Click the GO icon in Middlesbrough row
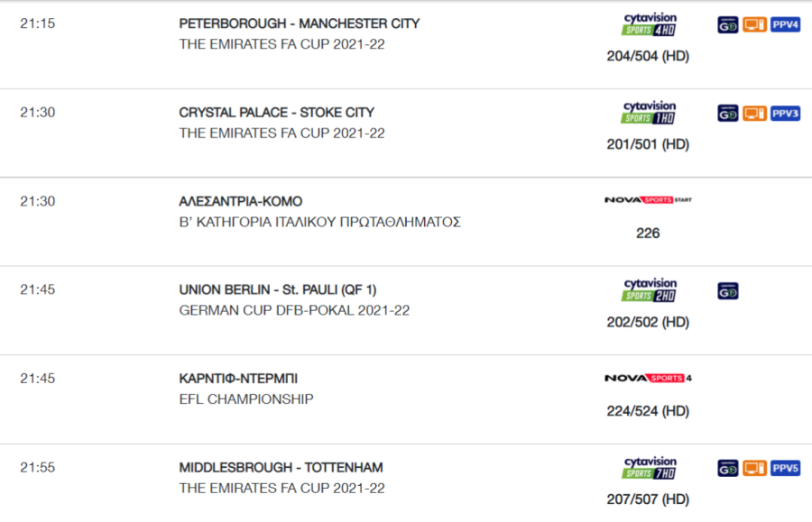This screenshot has width=812, height=522. click(x=727, y=468)
